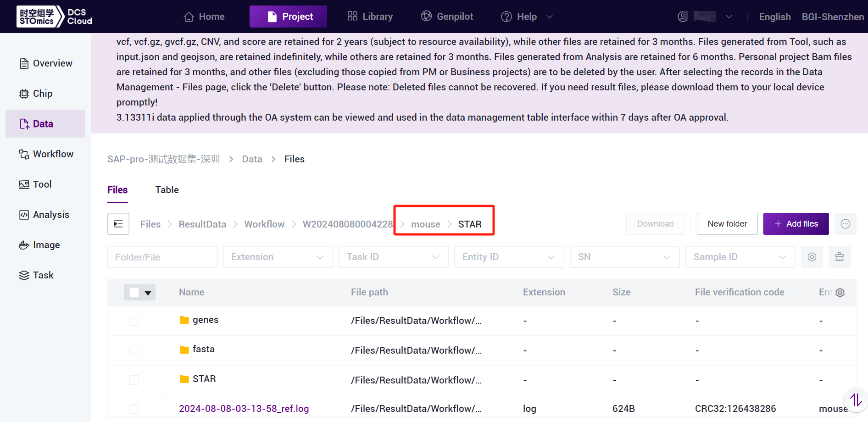Switch language via the English link
This screenshot has width=868, height=422.
pyautogui.click(x=775, y=17)
